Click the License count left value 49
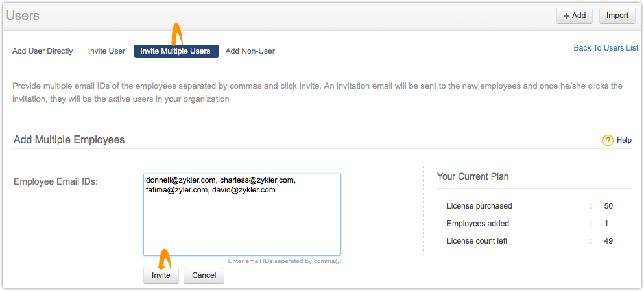The image size is (644, 291). click(x=608, y=241)
